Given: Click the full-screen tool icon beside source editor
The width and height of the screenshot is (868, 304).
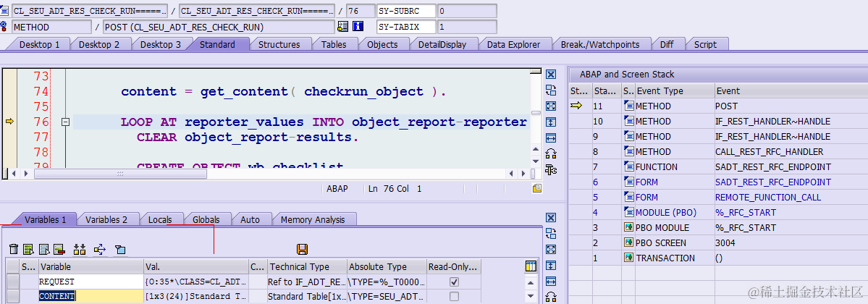Looking at the screenshot, I should click(x=550, y=106).
